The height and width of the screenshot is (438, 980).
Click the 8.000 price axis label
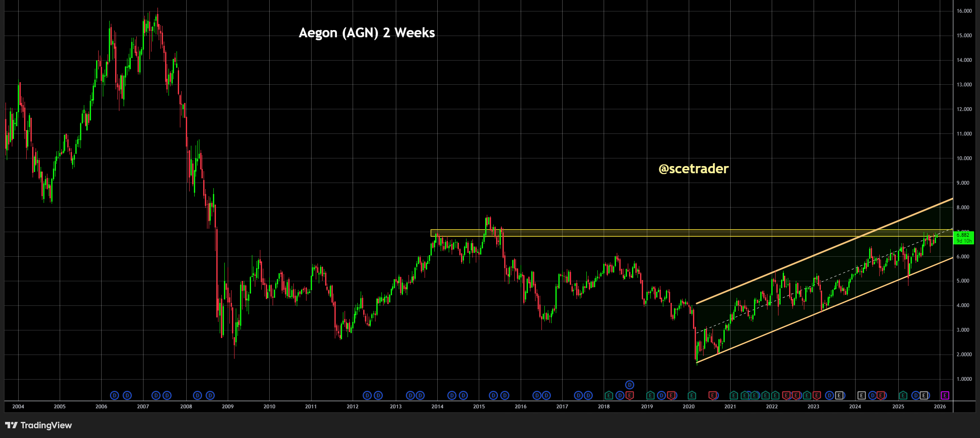point(963,208)
